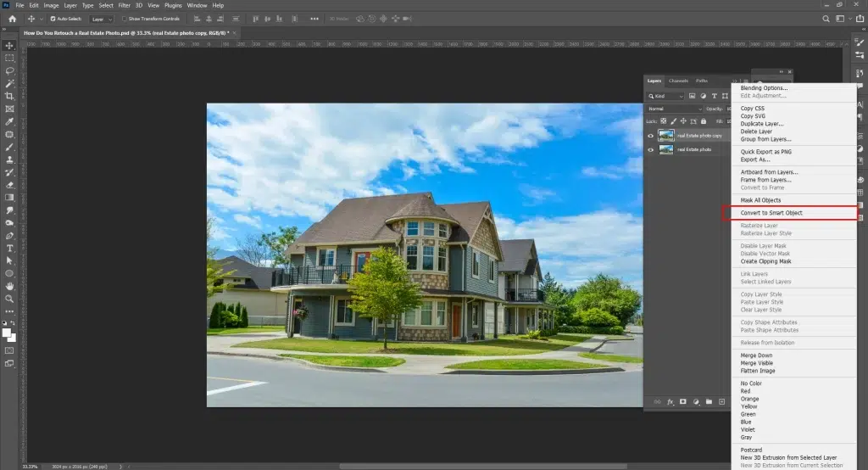
Task: Select the Brush tool
Action: click(x=9, y=148)
